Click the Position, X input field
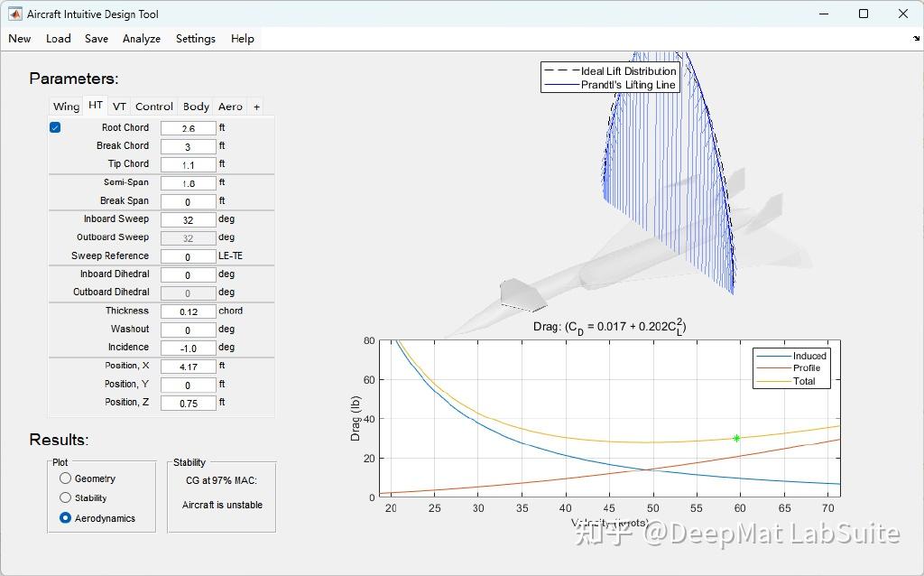This screenshot has height=576, width=924. (x=188, y=366)
